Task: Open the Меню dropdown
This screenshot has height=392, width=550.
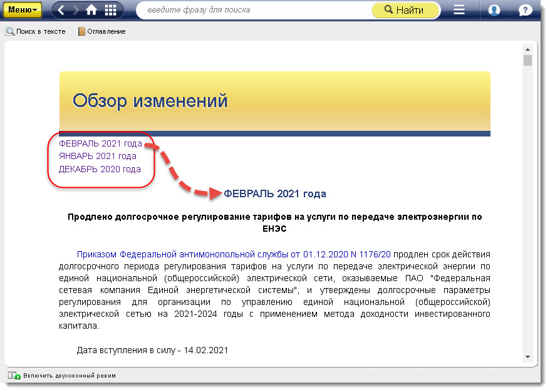Action: tap(24, 10)
